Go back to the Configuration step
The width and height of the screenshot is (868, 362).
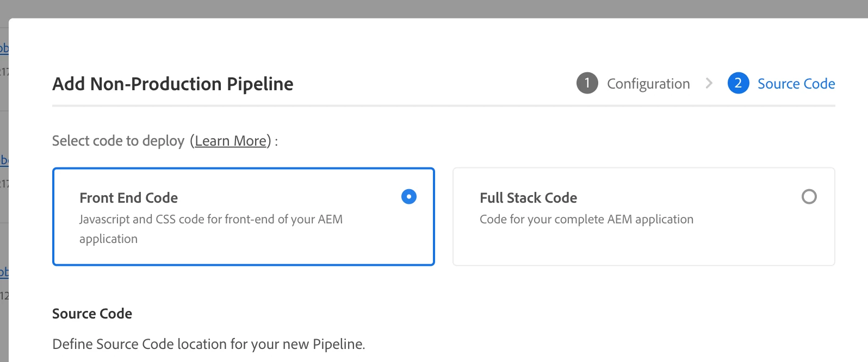coord(648,84)
